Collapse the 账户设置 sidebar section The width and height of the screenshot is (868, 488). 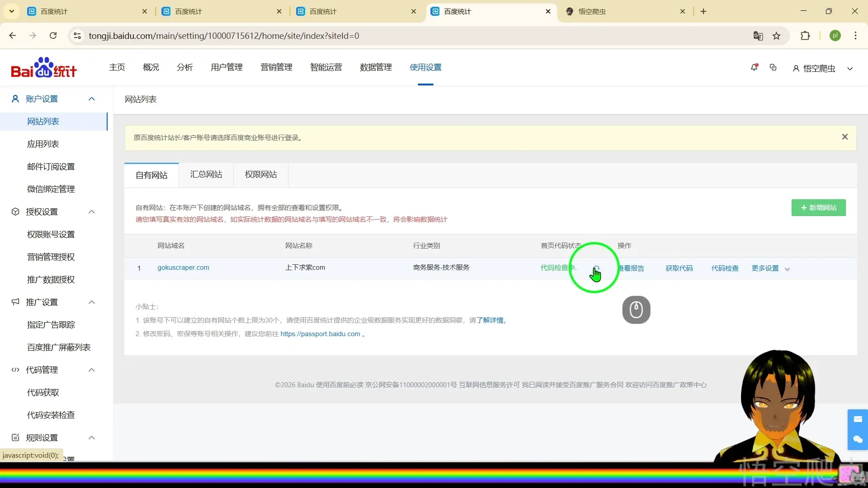(x=92, y=99)
